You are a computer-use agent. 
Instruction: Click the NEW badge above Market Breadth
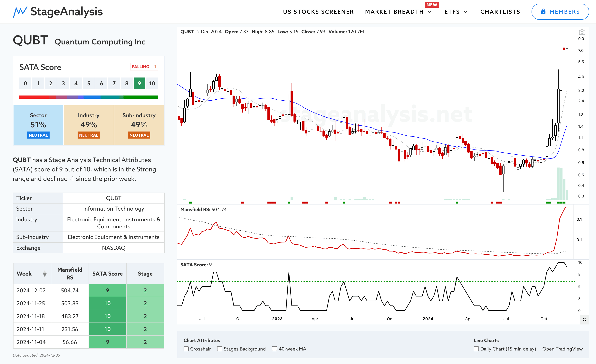pyautogui.click(x=432, y=5)
